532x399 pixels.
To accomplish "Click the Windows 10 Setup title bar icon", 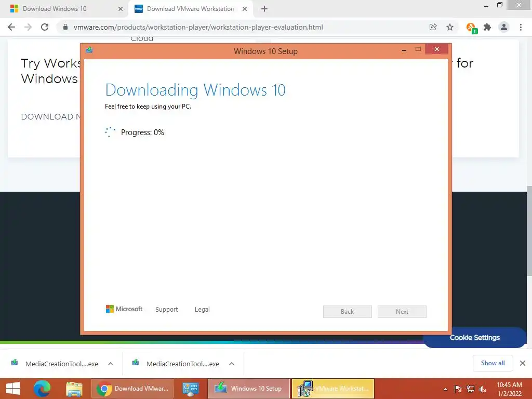I will pyautogui.click(x=89, y=50).
